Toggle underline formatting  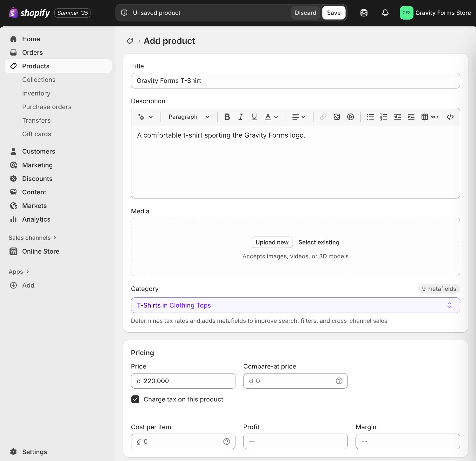click(x=254, y=117)
